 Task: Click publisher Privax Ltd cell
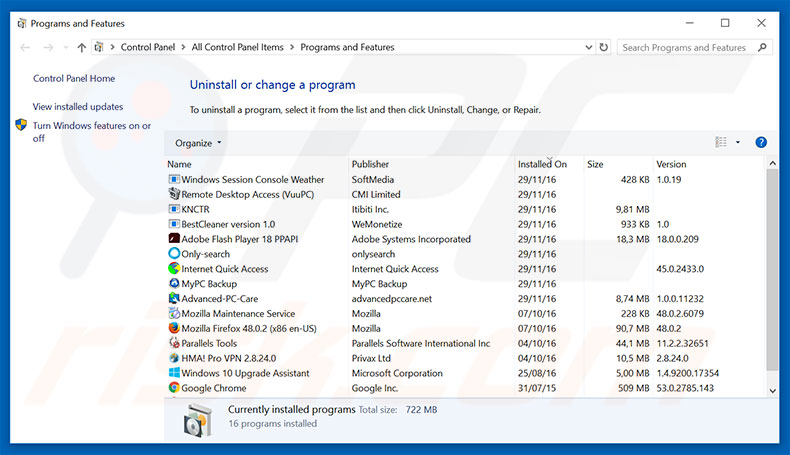coord(371,358)
